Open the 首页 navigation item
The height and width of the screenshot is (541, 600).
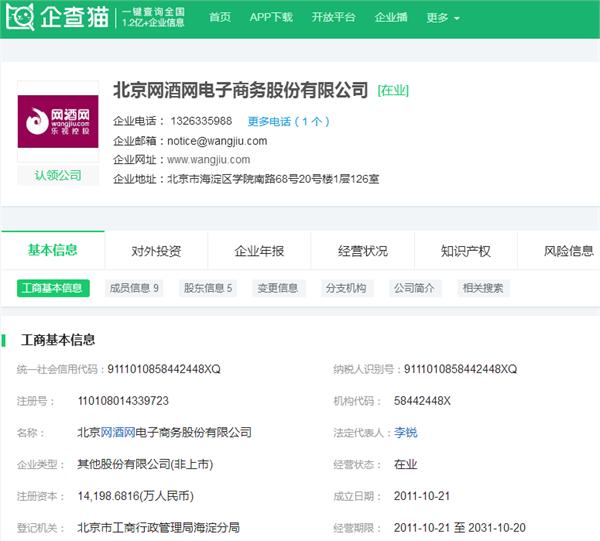[220, 17]
